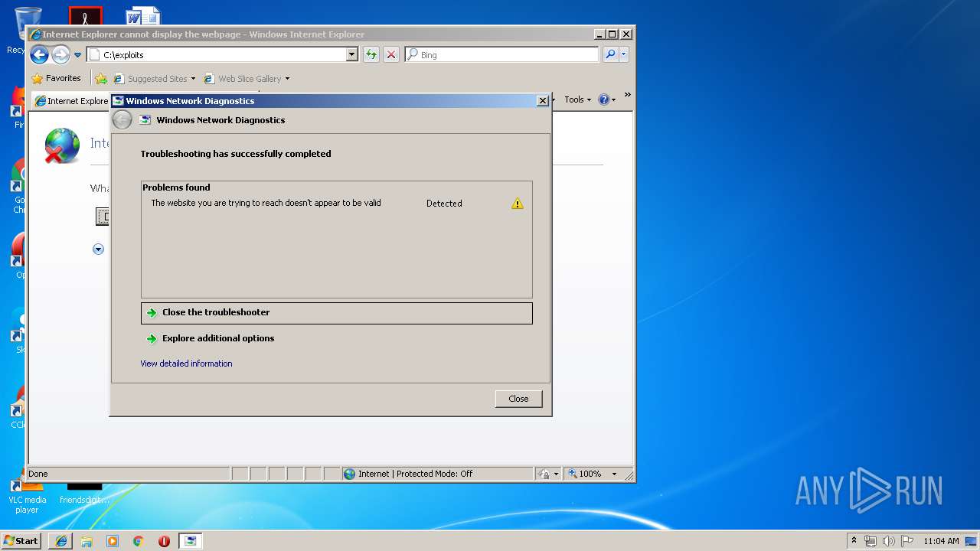Click the status bar privacy lock icon
This screenshot has height=551, width=980.
click(544, 474)
